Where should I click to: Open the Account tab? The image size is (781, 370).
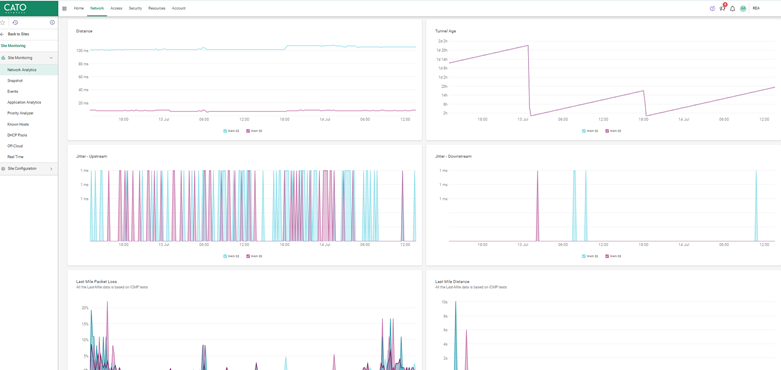[179, 8]
